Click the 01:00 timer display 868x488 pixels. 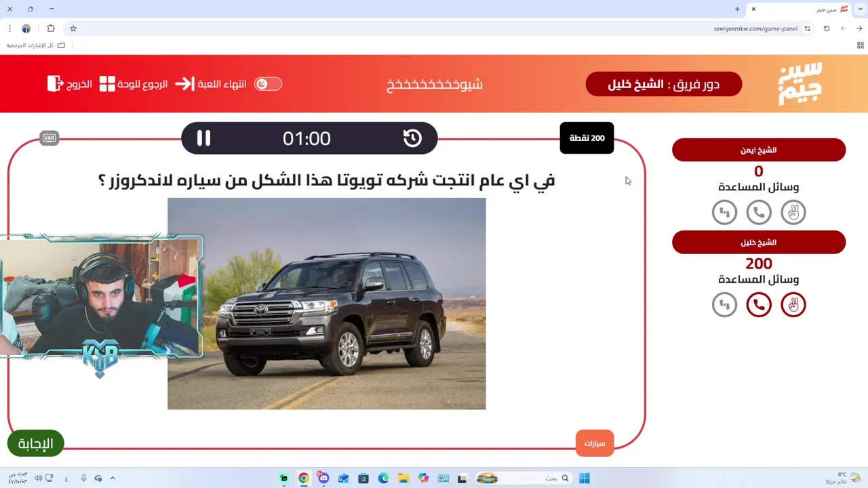click(307, 138)
